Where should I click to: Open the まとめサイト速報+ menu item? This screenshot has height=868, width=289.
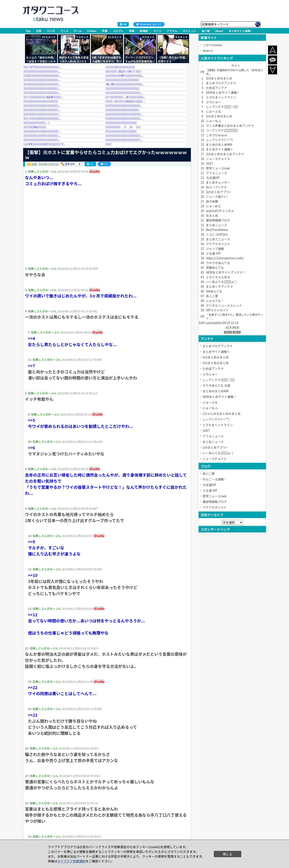click(x=240, y=31)
